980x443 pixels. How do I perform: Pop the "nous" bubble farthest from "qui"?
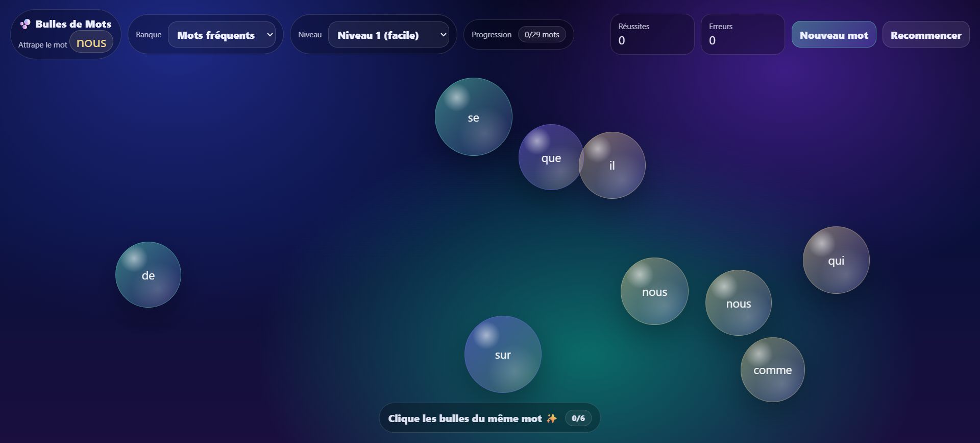pos(654,291)
